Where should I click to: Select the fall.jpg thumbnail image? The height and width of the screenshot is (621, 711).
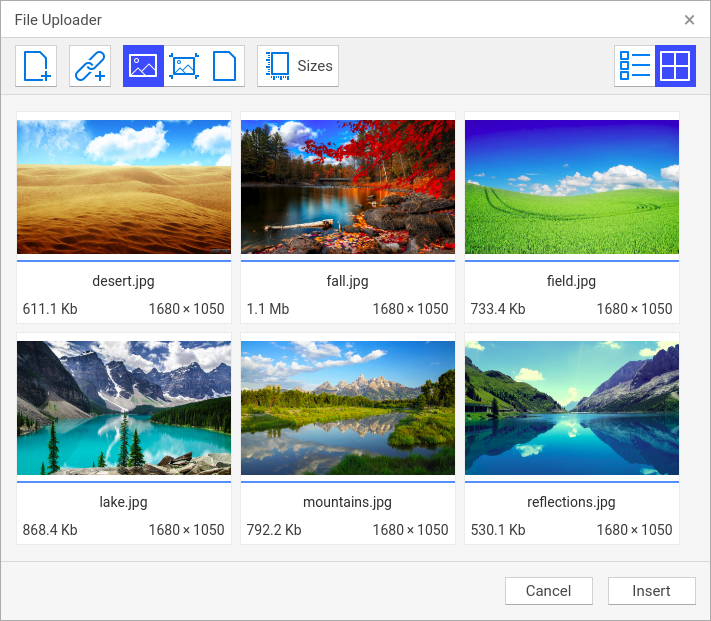(x=348, y=187)
